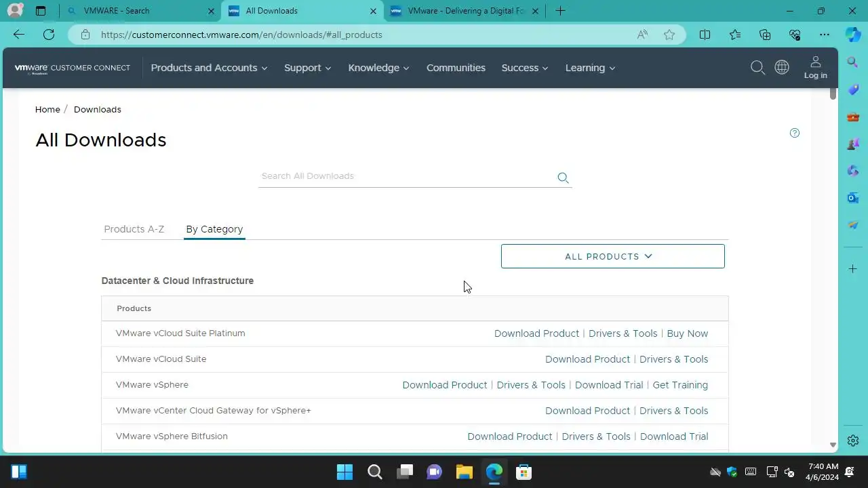Expand the Learning menu
The width and height of the screenshot is (868, 488).
click(x=590, y=68)
